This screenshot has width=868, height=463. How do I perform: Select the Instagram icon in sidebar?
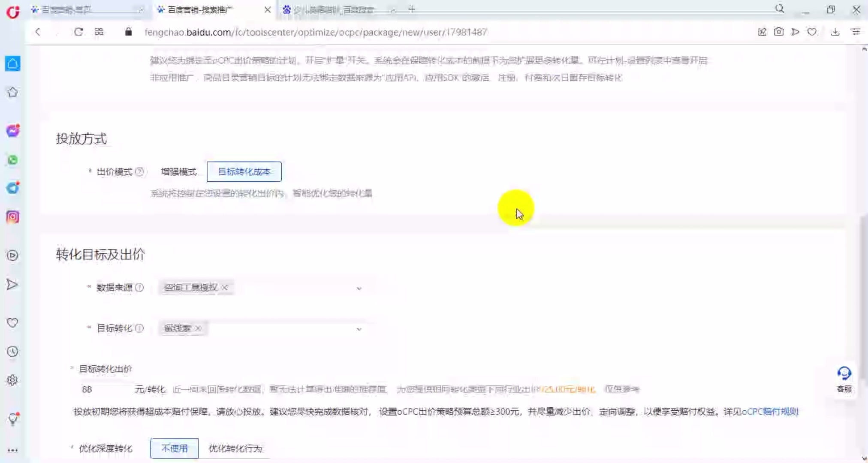click(12, 217)
